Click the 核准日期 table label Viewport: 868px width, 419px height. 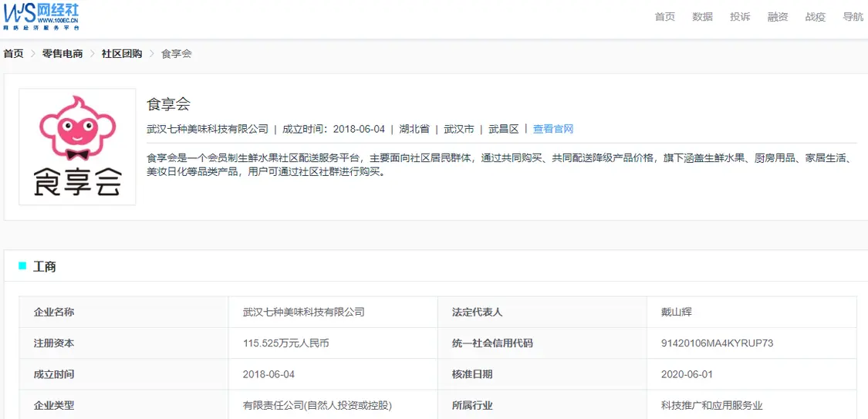pyautogui.click(x=472, y=374)
